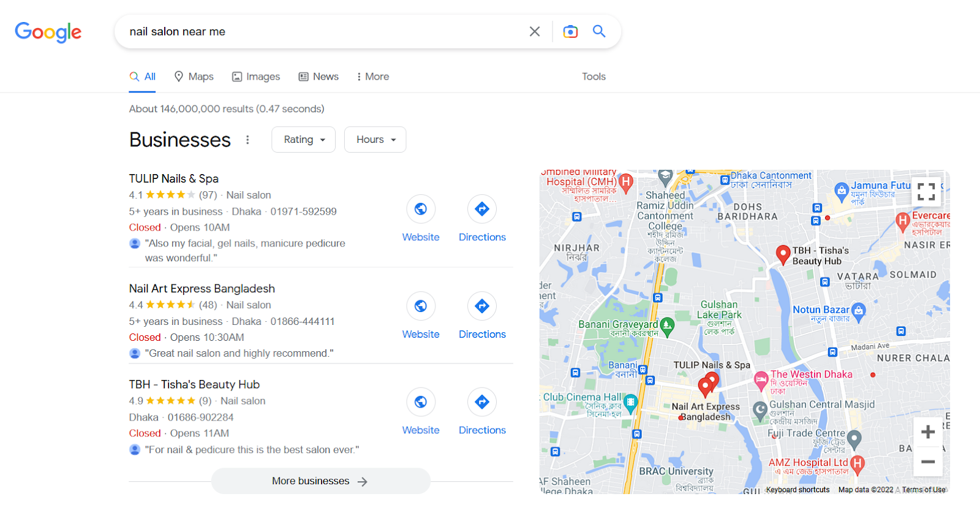Open Businesses three-dot options menu
Screen dimensions: 980x510
pos(247,140)
